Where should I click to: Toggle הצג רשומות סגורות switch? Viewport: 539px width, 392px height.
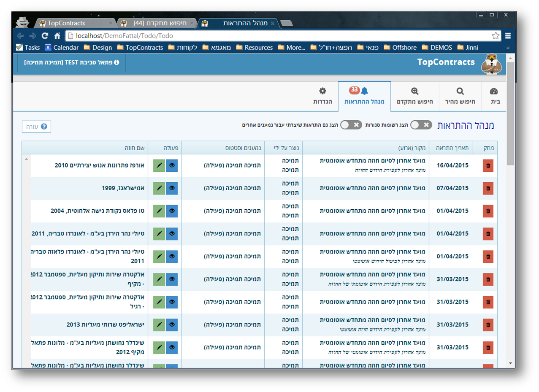[x=421, y=124]
